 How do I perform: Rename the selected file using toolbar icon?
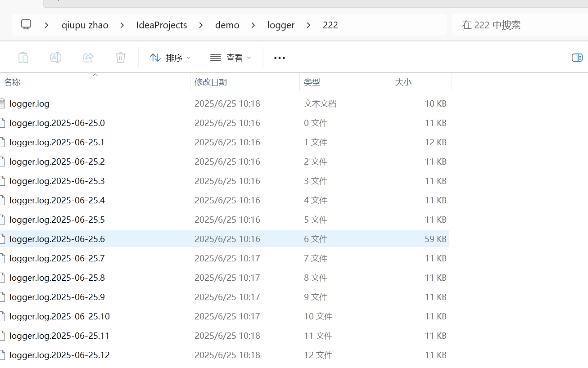[x=55, y=58]
